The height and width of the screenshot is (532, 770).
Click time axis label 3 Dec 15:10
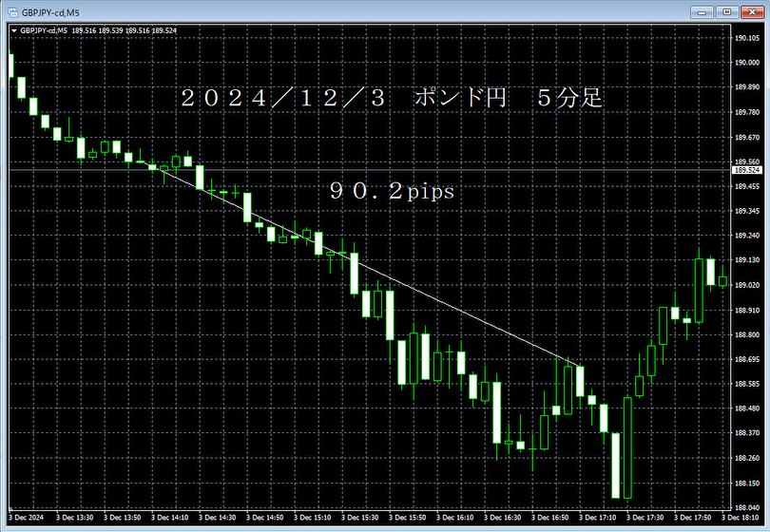coord(313,518)
